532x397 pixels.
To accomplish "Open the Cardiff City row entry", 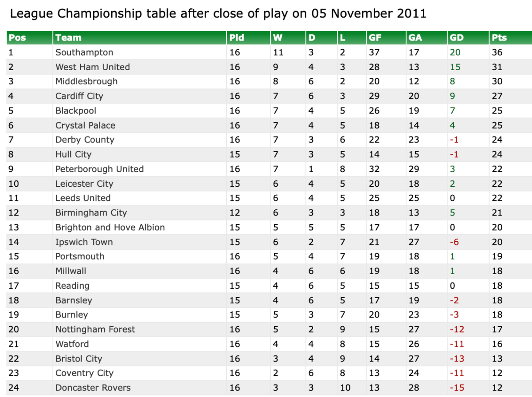I will pyautogui.click(x=79, y=96).
